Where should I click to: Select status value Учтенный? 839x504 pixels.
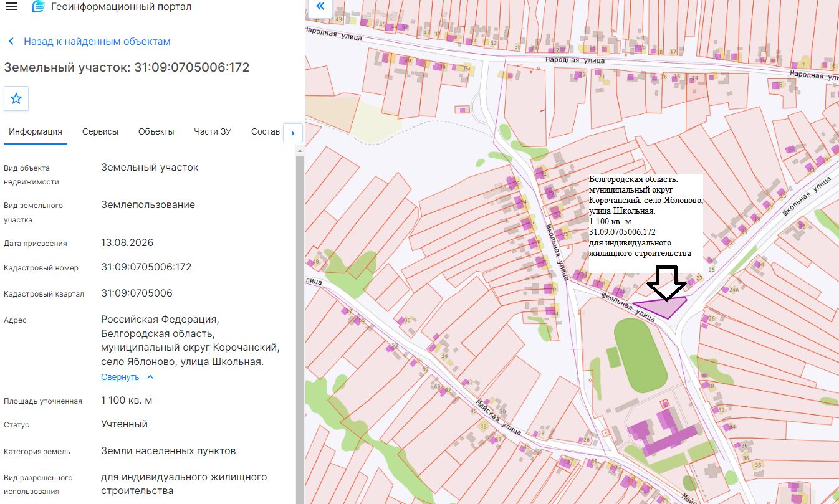click(125, 424)
